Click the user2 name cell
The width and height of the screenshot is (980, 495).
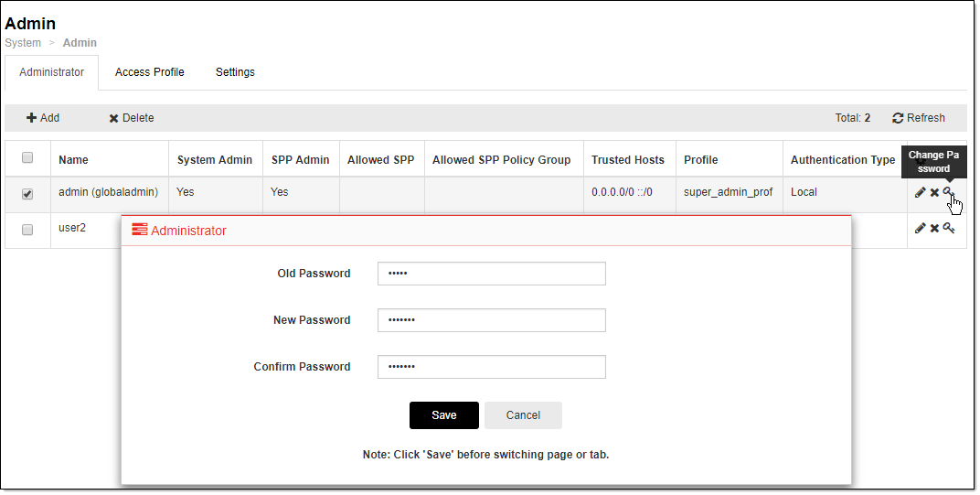[72, 228]
